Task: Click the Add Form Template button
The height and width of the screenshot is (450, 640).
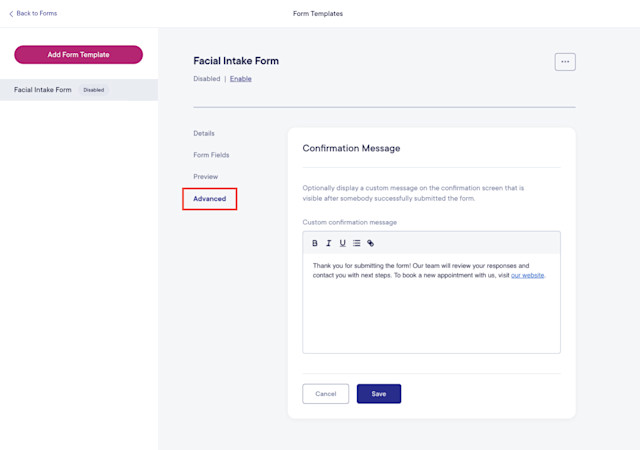Action: 78,54
